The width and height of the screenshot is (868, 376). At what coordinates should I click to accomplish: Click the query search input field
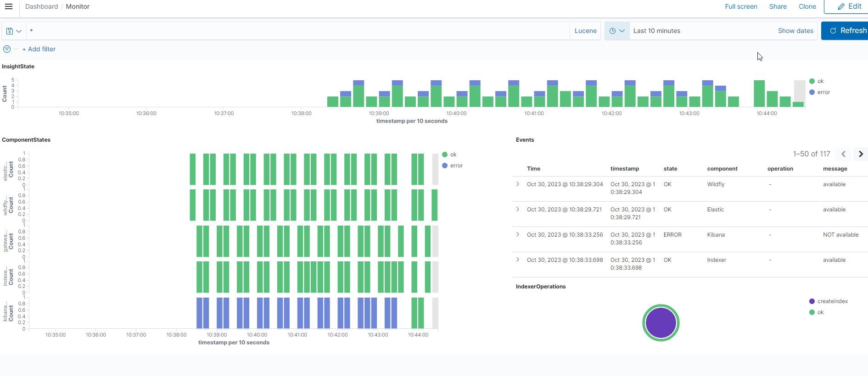298,31
